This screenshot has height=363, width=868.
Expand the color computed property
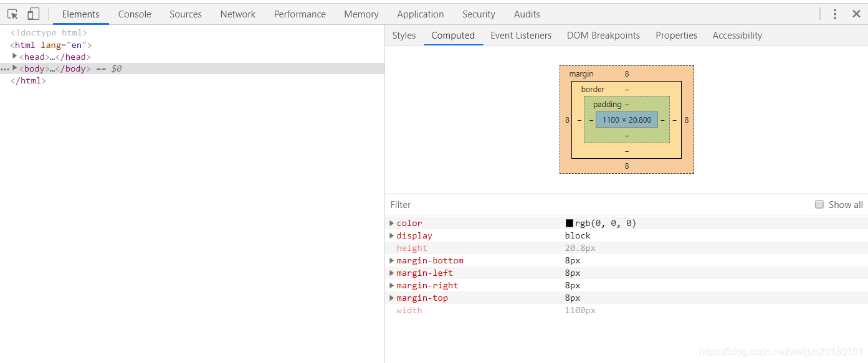pos(391,223)
